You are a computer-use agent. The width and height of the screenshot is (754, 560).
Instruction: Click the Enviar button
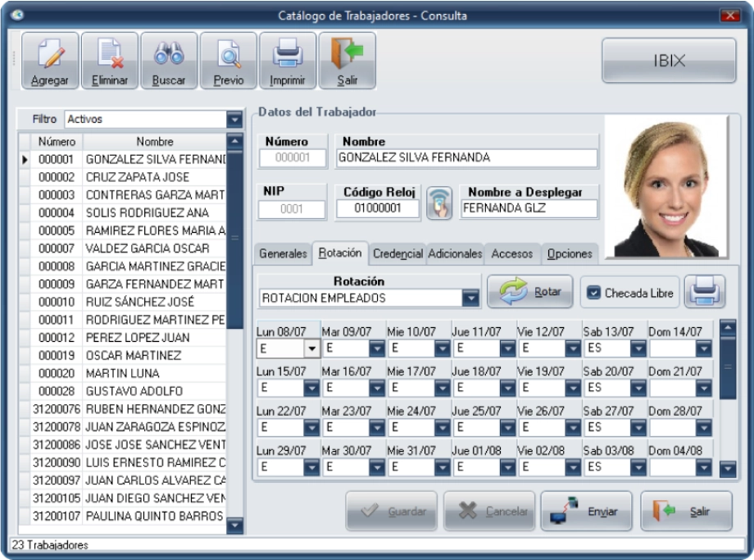(x=585, y=512)
